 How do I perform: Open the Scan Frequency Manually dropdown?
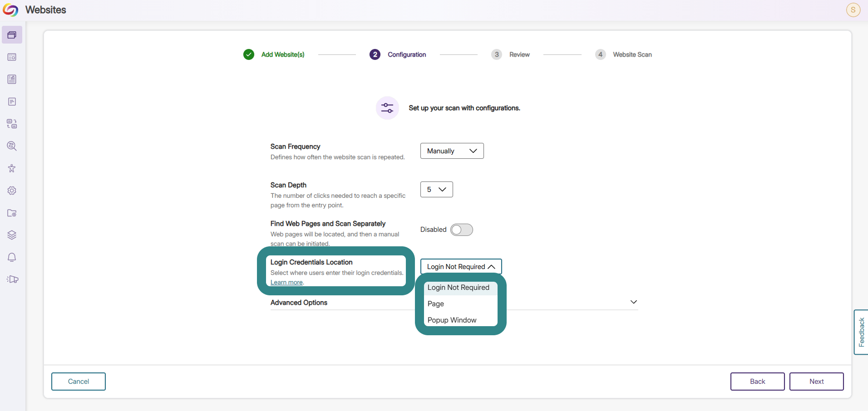(x=452, y=151)
